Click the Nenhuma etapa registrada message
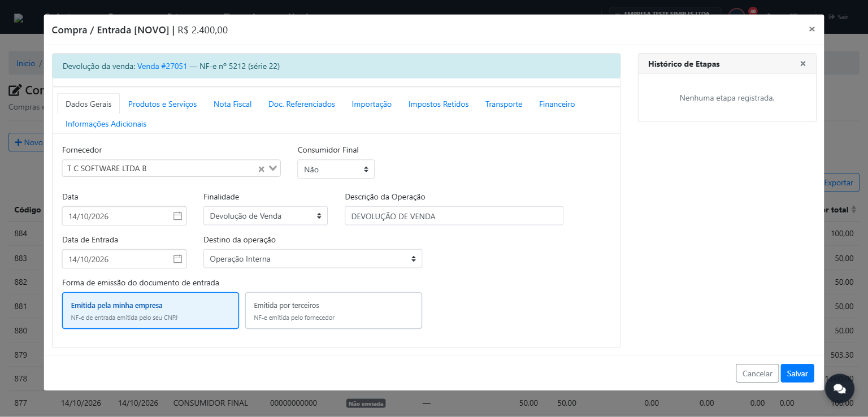 (x=727, y=98)
